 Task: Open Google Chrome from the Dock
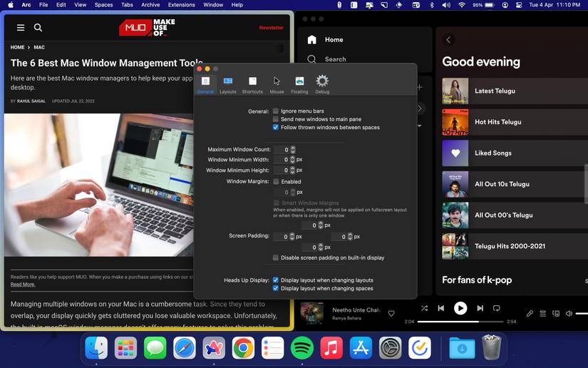point(243,348)
